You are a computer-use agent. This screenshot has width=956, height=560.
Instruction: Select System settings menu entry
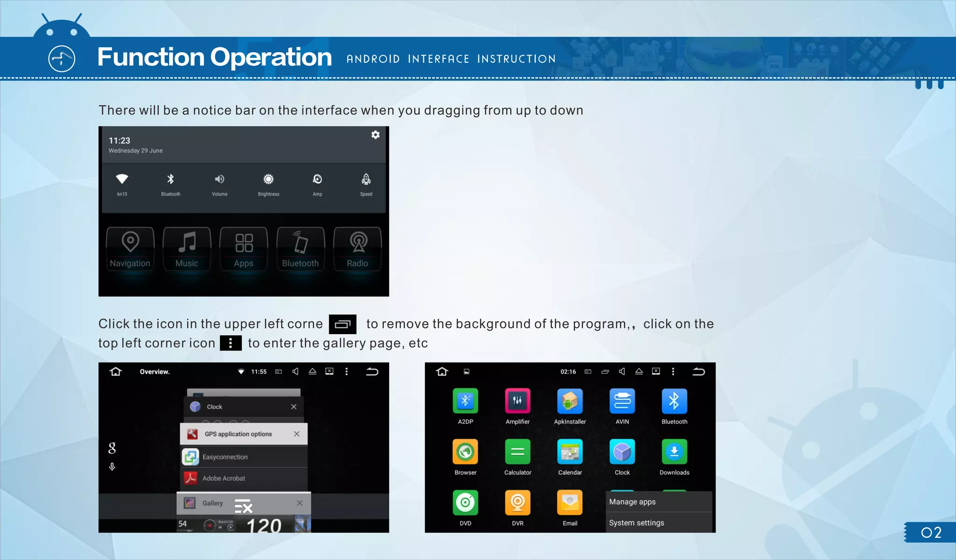point(659,523)
